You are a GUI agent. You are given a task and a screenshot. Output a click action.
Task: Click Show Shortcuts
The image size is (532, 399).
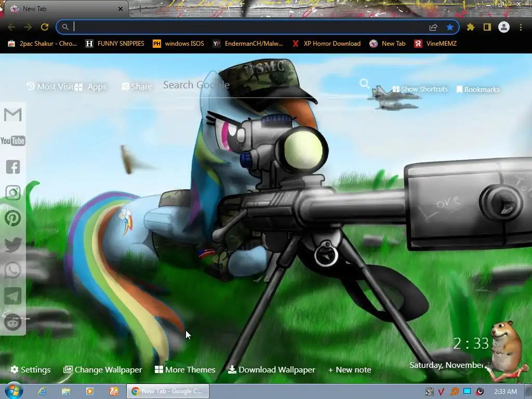click(420, 89)
